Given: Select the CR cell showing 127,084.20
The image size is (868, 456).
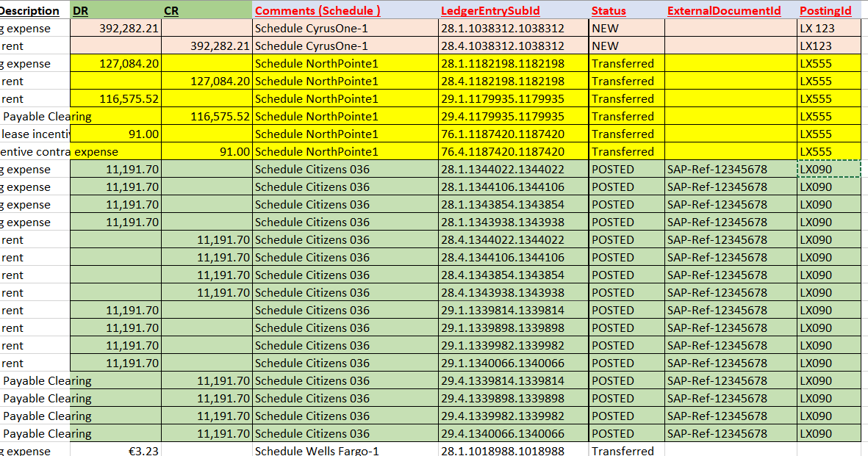Looking at the screenshot, I should pyautogui.click(x=207, y=82).
